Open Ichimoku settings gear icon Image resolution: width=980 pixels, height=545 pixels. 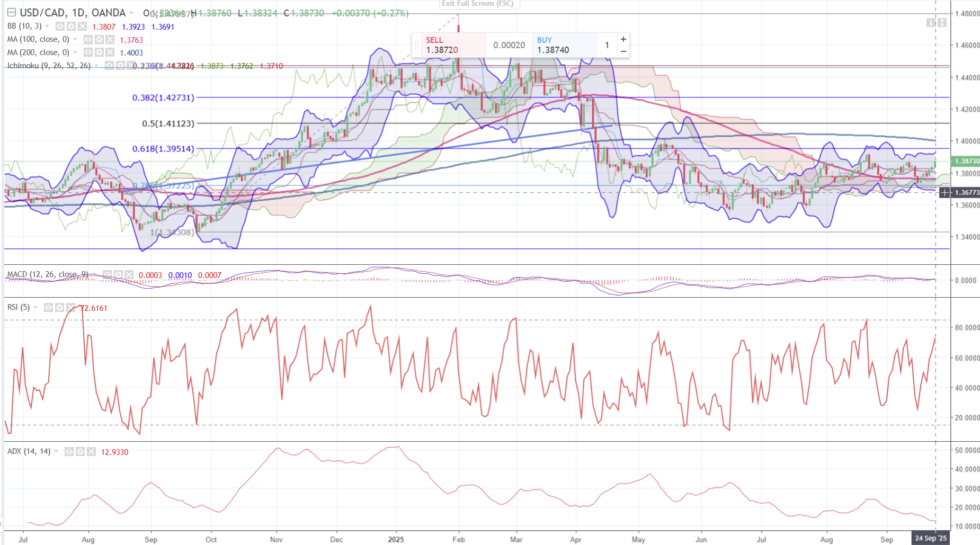pyautogui.click(x=120, y=66)
